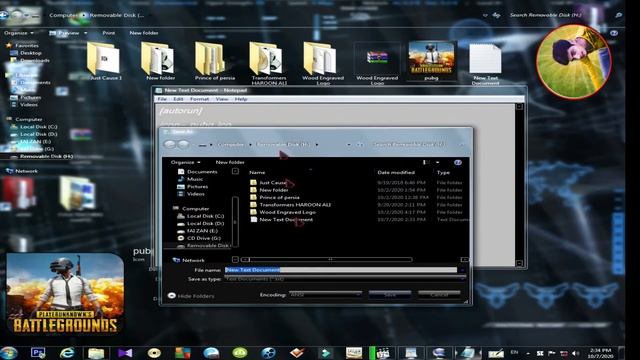Sort by Date modified column header
Image resolution: width=640 pixels, height=360 pixels.
tap(396, 173)
